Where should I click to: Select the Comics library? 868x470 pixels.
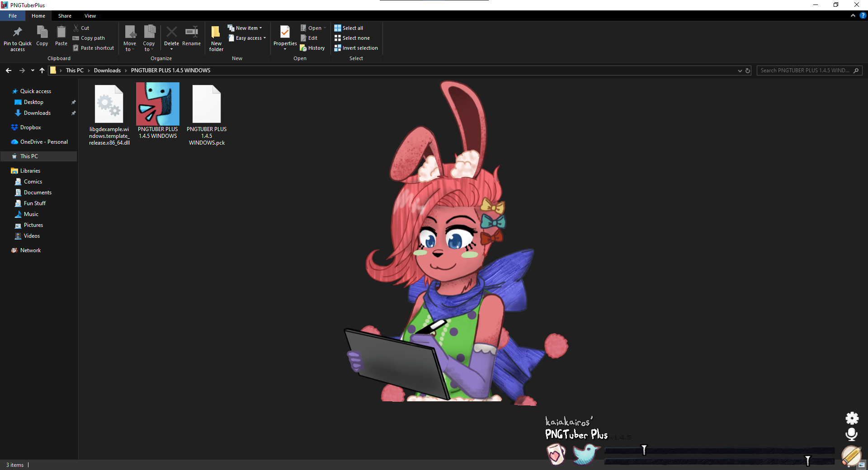click(33, 182)
